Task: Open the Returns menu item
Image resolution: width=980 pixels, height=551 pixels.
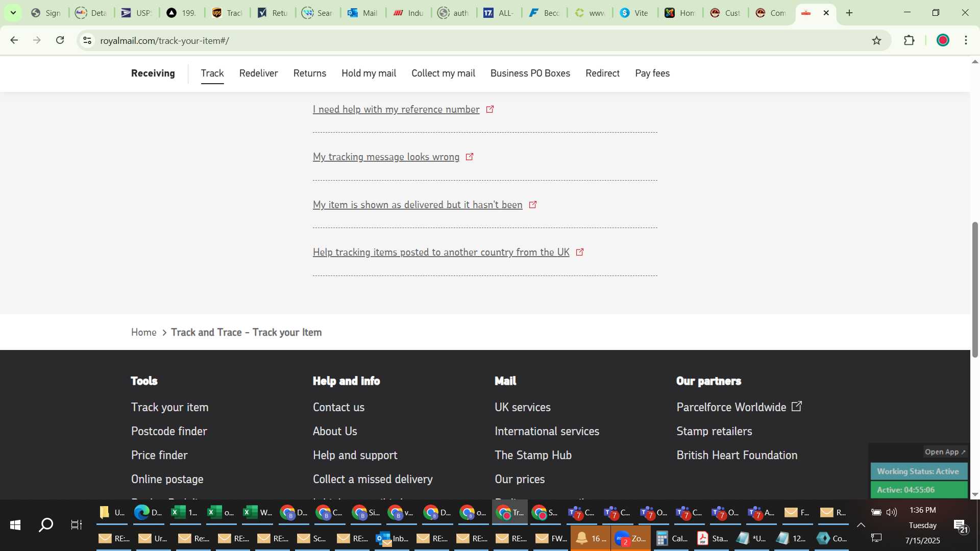Action: (310, 73)
